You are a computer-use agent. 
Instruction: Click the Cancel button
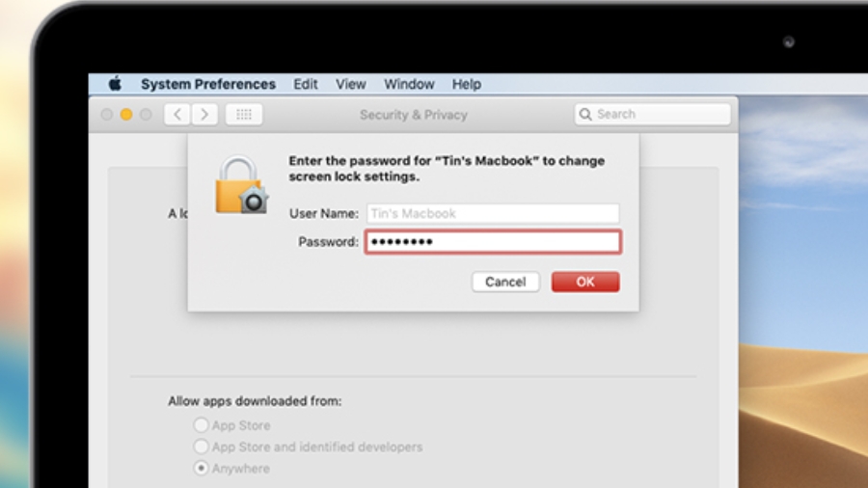click(x=505, y=282)
